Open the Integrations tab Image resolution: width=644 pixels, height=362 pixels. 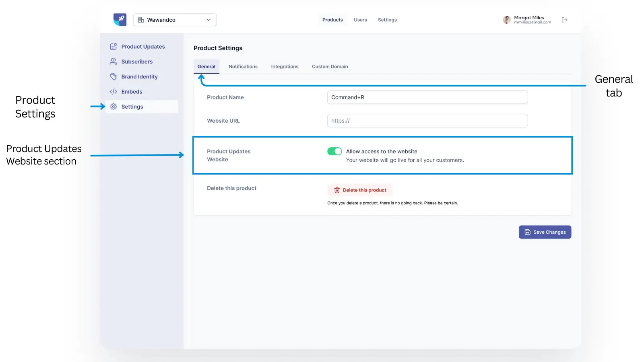(285, 66)
